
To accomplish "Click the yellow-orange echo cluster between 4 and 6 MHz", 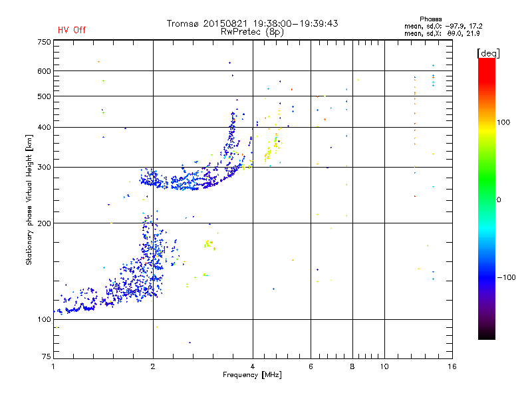I will pyautogui.click(x=273, y=146).
